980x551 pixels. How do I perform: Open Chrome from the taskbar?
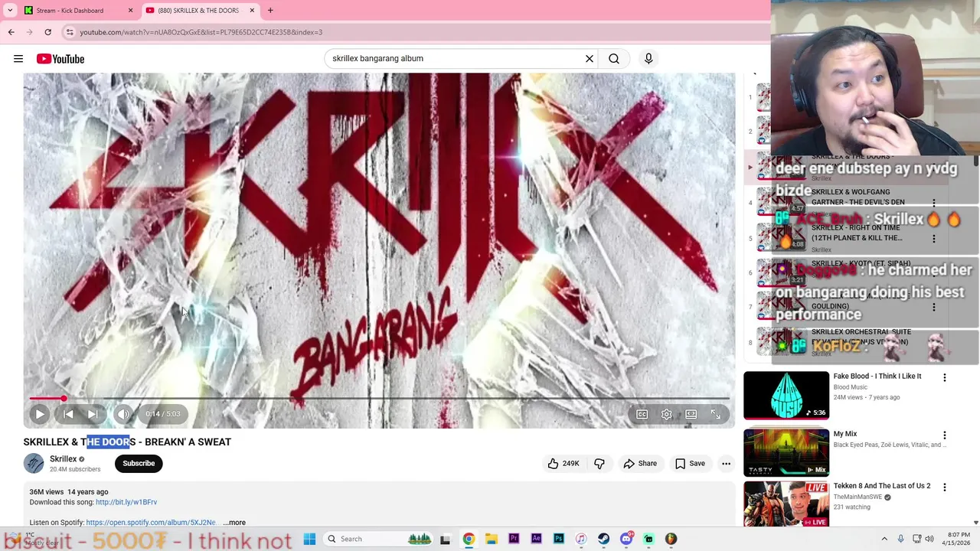[469, 539]
